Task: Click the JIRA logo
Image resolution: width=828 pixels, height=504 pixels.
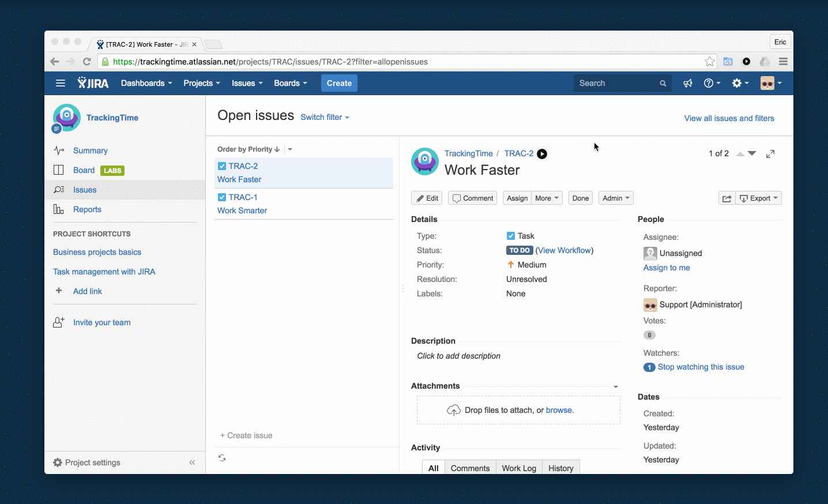Action: coord(93,83)
